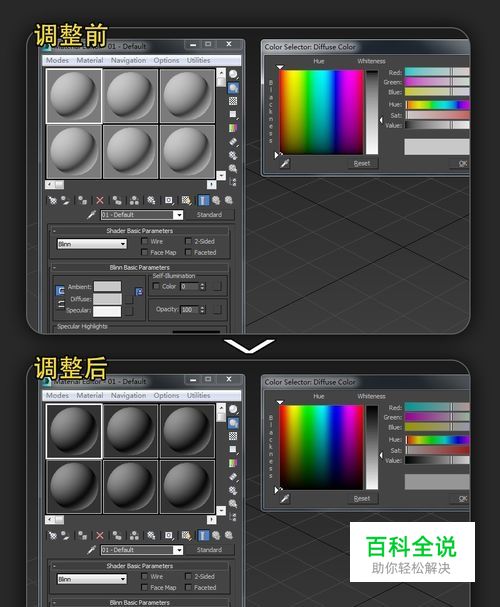Image resolution: width=500 pixels, height=607 pixels.
Task: Toggle Backlight icon in 调整前 editor
Action: [233, 88]
